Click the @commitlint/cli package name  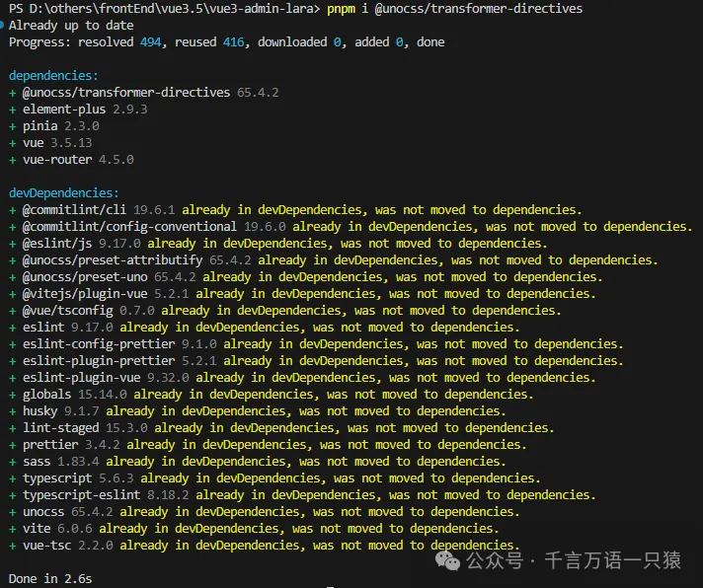coord(74,209)
